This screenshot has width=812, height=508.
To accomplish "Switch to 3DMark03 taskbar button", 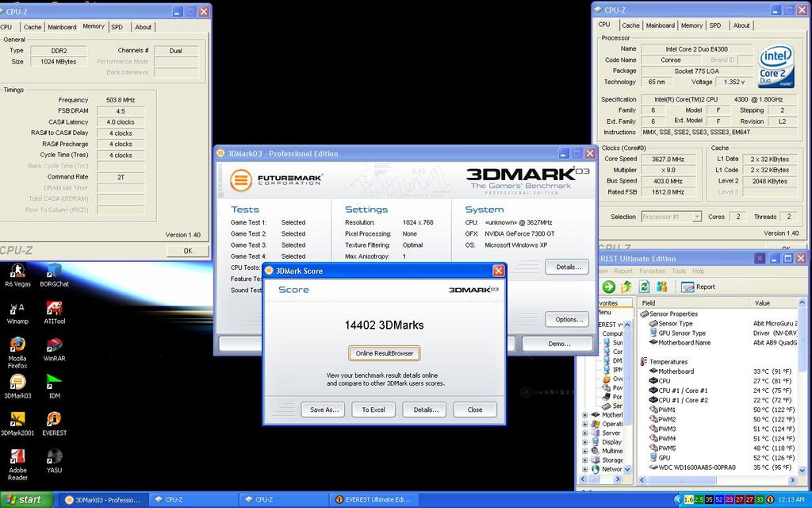I will click(x=104, y=500).
